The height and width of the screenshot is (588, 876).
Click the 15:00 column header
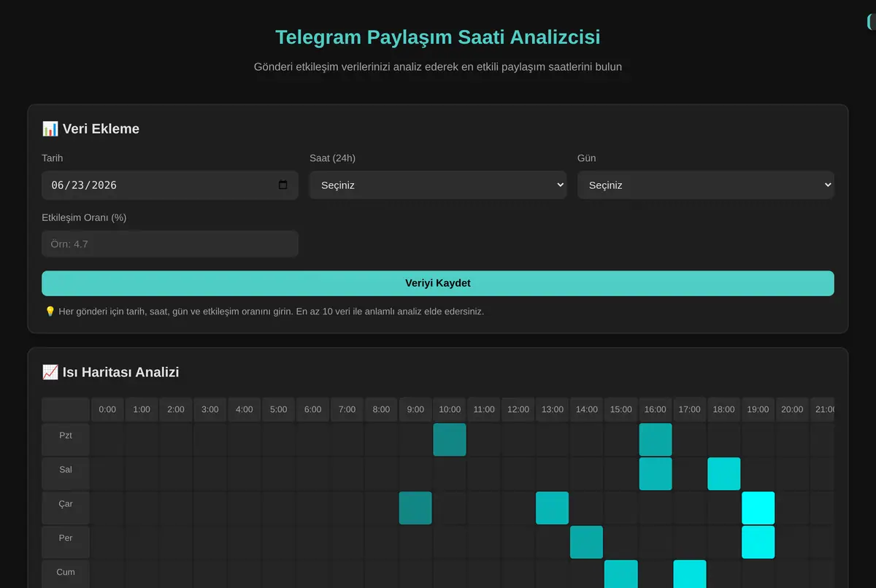pyautogui.click(x=621, y=409)
